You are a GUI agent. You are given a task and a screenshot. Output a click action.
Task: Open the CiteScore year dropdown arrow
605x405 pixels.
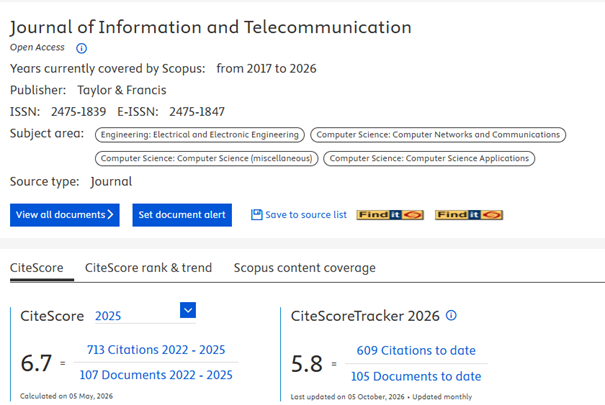[188, 310]
